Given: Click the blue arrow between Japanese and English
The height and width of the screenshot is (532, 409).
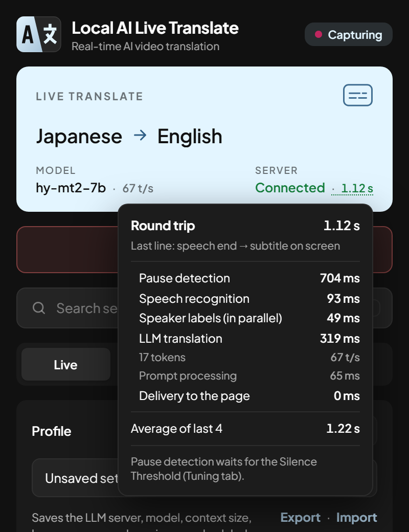Looking at the screenshot, I should tap(140, 136).
